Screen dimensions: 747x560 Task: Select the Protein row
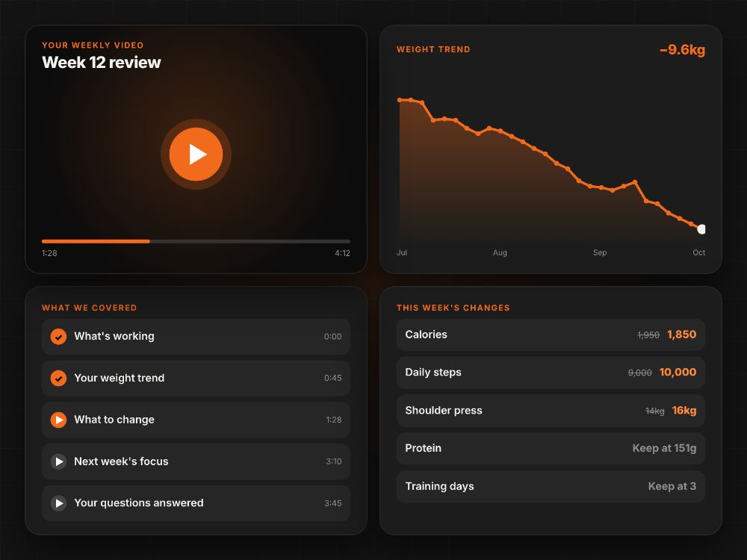[551, 448]
